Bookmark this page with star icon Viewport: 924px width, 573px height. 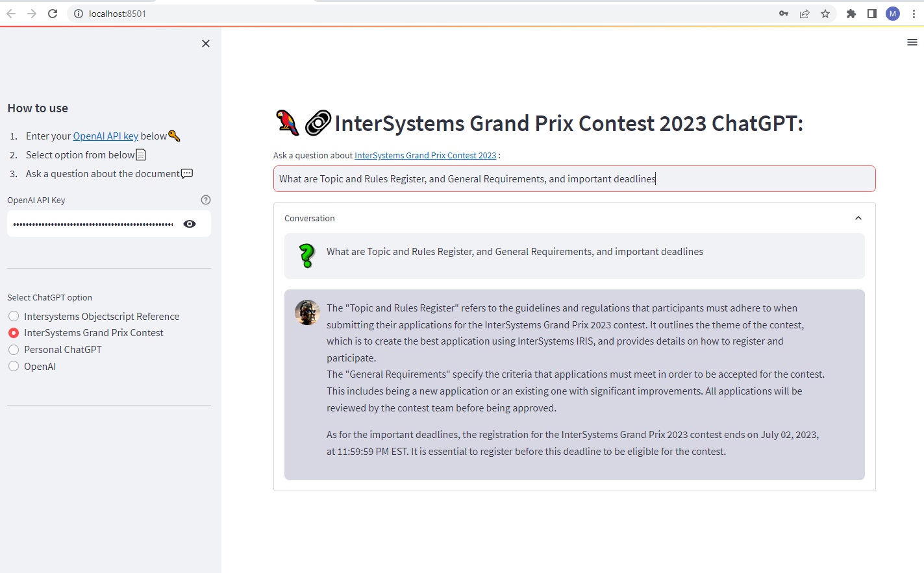[x=825, y=14]
